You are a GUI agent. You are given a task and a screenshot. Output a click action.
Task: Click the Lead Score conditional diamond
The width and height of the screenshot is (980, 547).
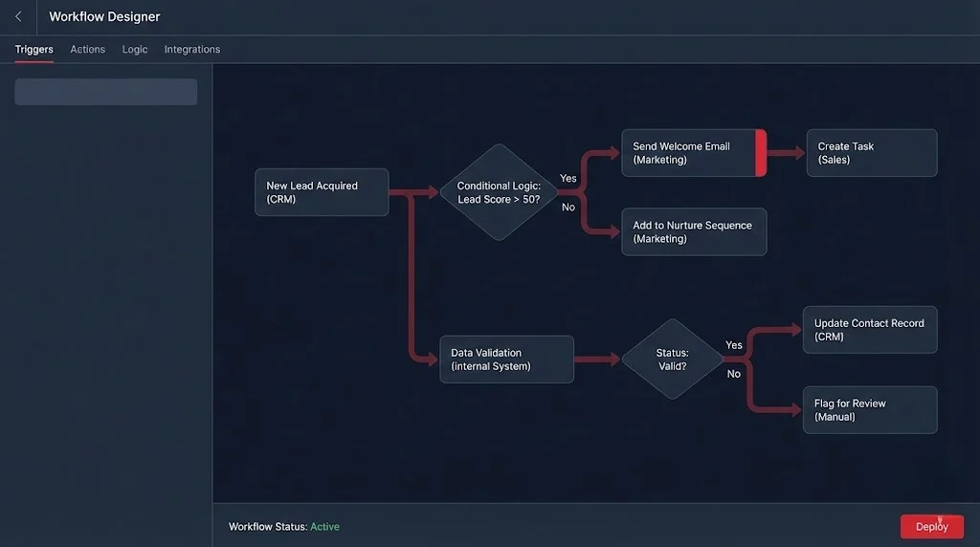coord(498,192)
